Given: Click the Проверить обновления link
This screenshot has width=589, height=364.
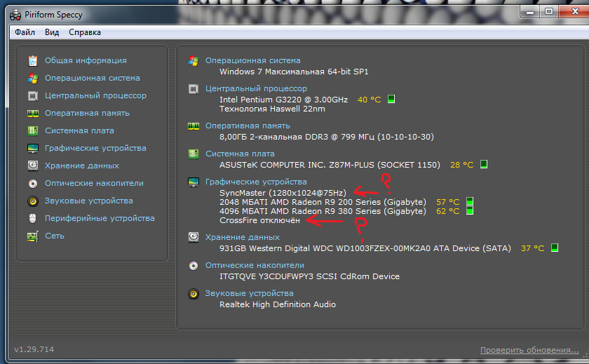Looking at the screenshot, I should coord(529,350).
